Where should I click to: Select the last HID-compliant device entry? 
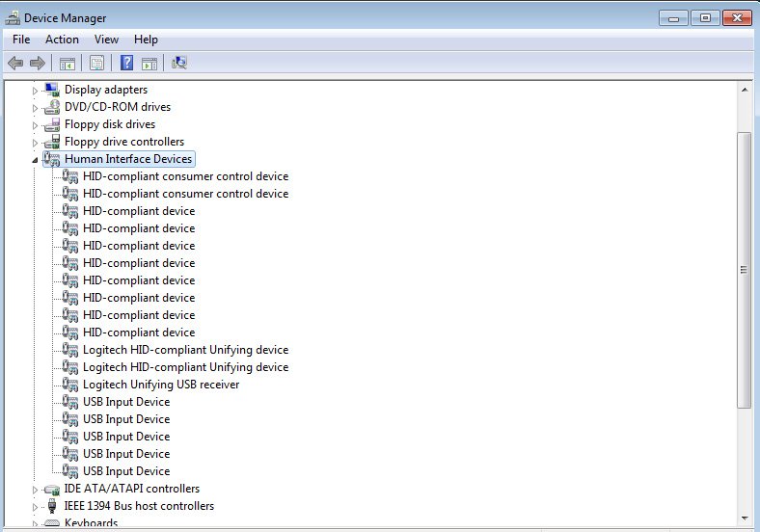(x=139, y=332)
